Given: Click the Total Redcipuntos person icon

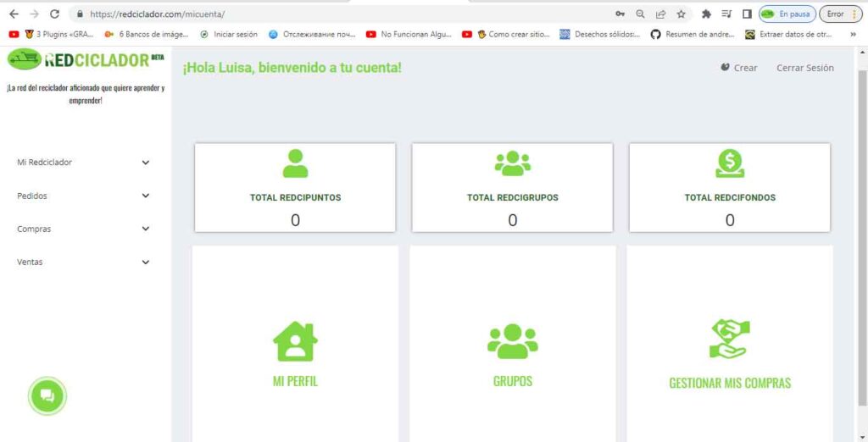Looking at the screenshot, I should (x=295, y=163).
